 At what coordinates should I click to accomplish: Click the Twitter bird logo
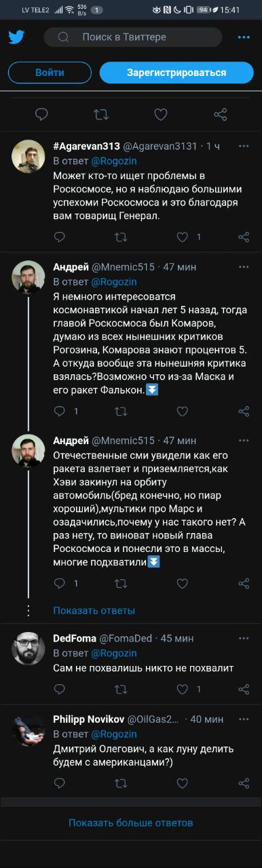16,37
